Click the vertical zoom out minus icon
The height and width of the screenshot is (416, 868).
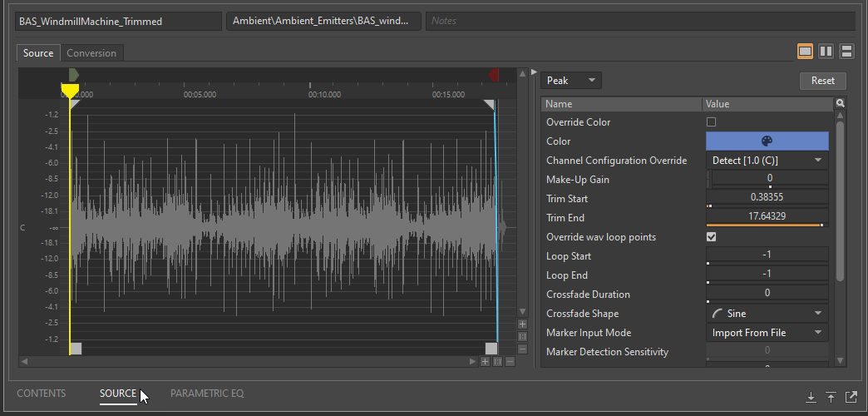[x=522, y=349]
